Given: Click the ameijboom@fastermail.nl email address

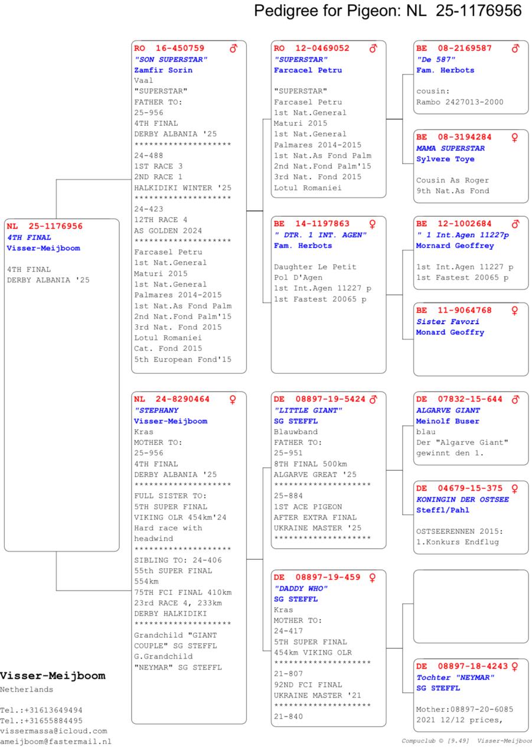Looking at the screenshot, I should [56, 741].
